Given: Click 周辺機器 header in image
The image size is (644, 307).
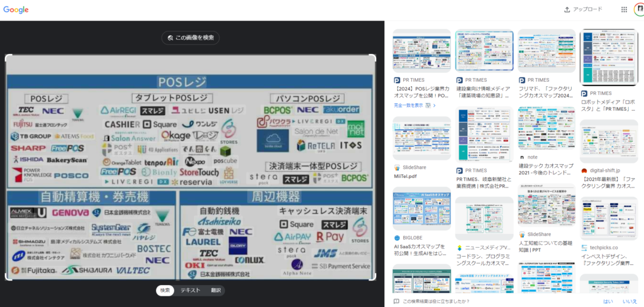Looking at the screenshot, I should (276, 197).
